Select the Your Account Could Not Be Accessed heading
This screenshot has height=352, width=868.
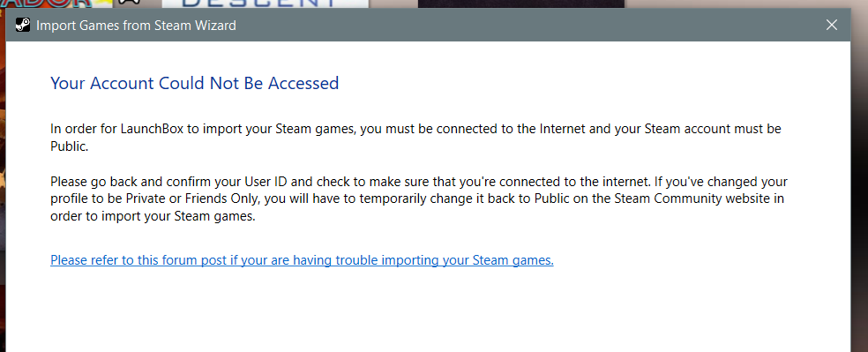pos(194,84)
